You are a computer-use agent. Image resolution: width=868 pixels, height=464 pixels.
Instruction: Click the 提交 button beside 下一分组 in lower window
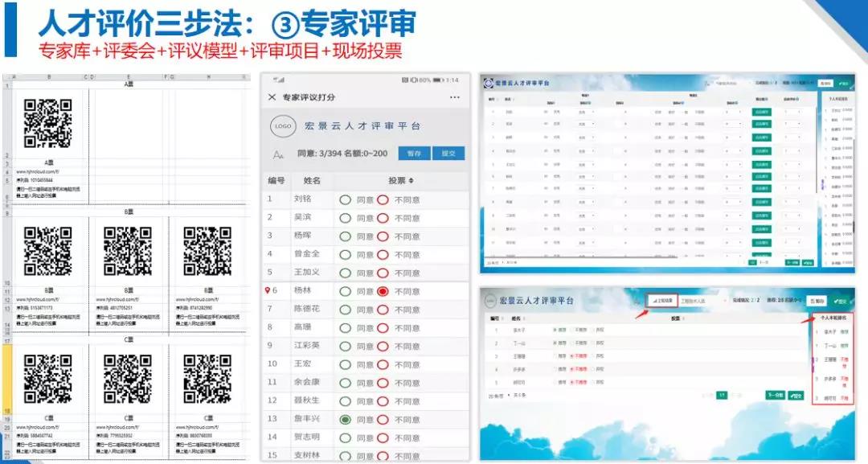pyautogui.click(x=796, y=396)
